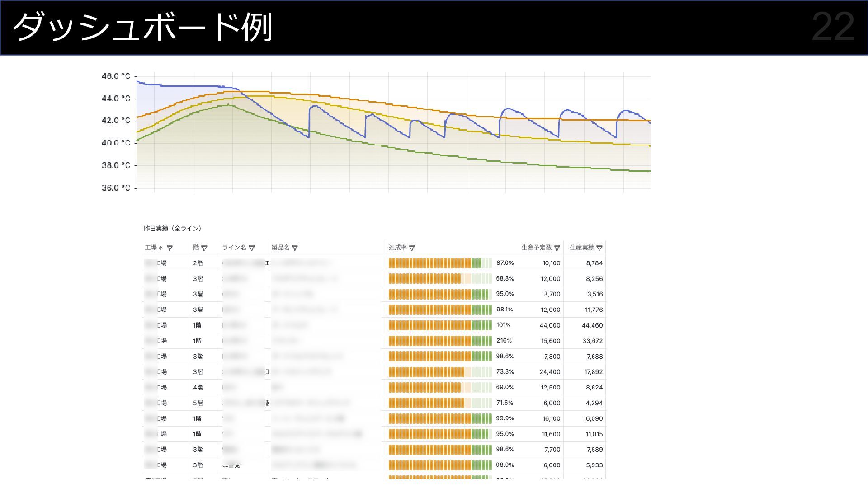The image size is (868, 488).
Task: Click the filter icon beside 工場 header
Action: click(170, 248)
